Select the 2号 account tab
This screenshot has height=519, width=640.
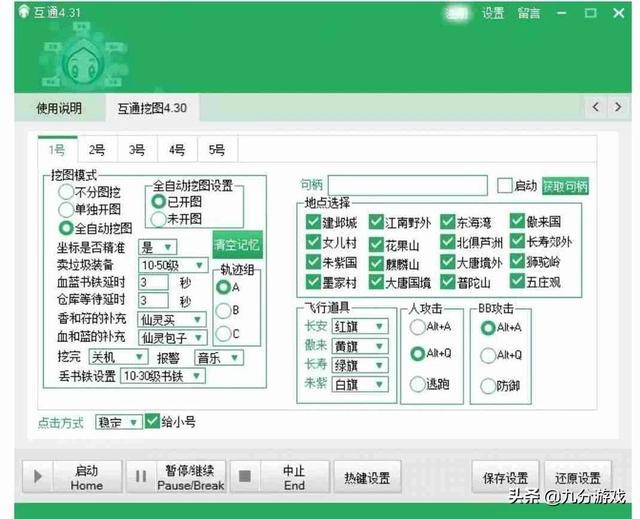pos(97,150)
